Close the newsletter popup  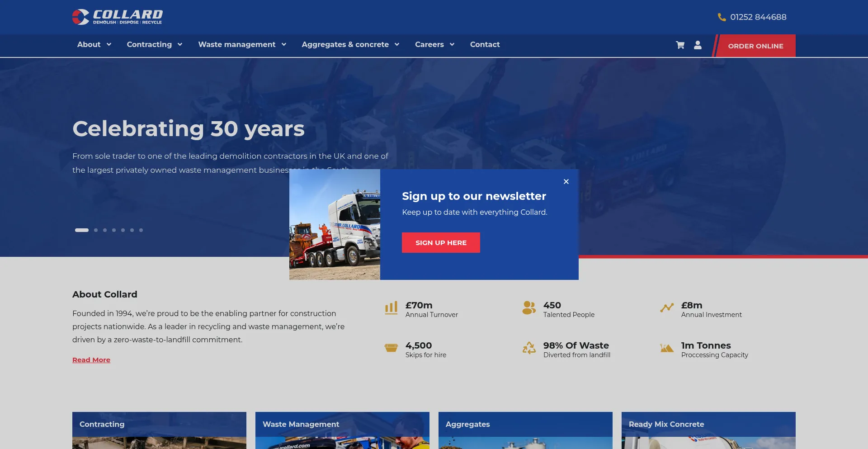pyautogui.click(x=566, y=181)
